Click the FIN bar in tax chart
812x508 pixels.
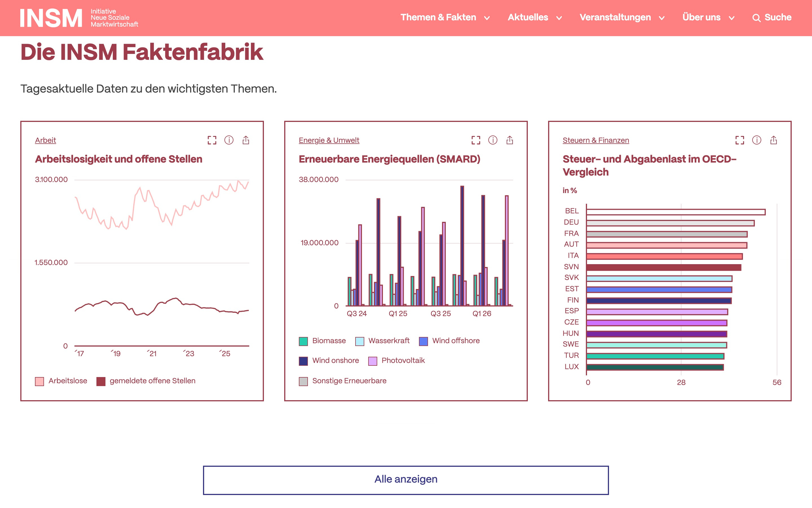[659, 301]
